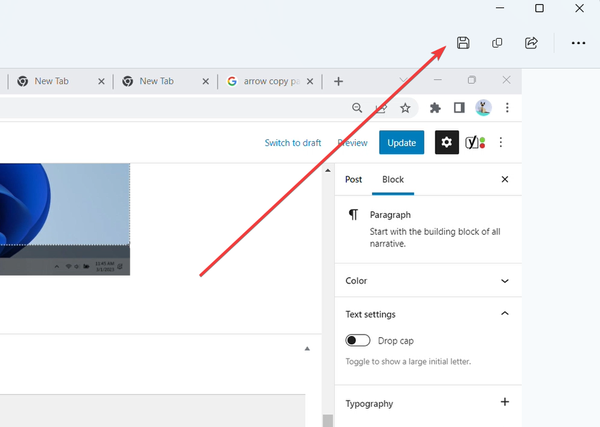Toggle the Drop cap switch
The height and width of the screenshot is (427, 600).
tap(358, 341)
